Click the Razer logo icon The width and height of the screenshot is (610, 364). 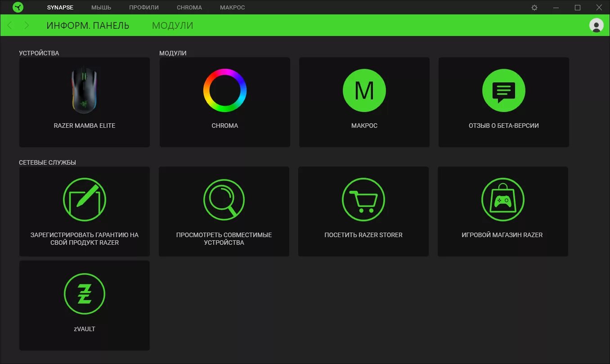coord(18,7)
